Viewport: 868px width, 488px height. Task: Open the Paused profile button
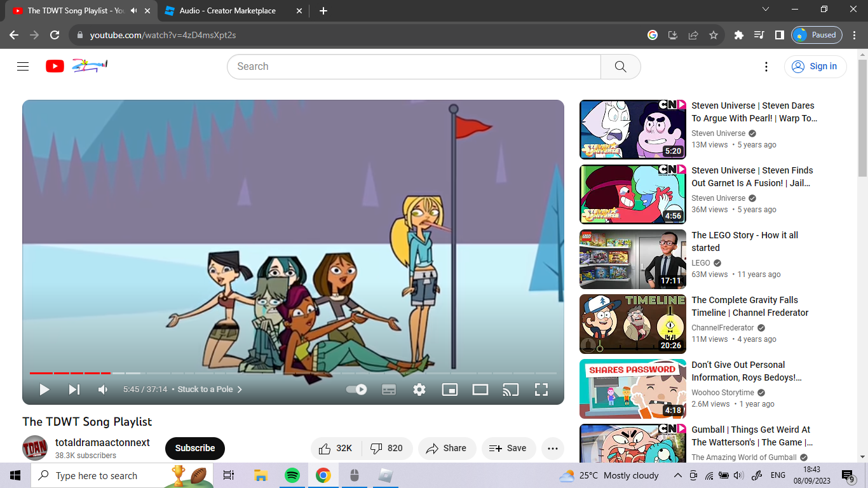(817, 35)
